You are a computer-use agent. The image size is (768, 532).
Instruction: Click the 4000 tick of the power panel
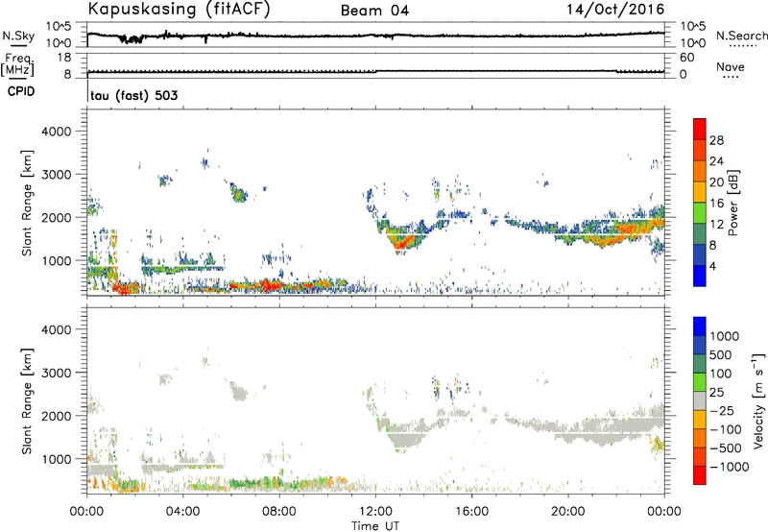[x=57, y=132]
